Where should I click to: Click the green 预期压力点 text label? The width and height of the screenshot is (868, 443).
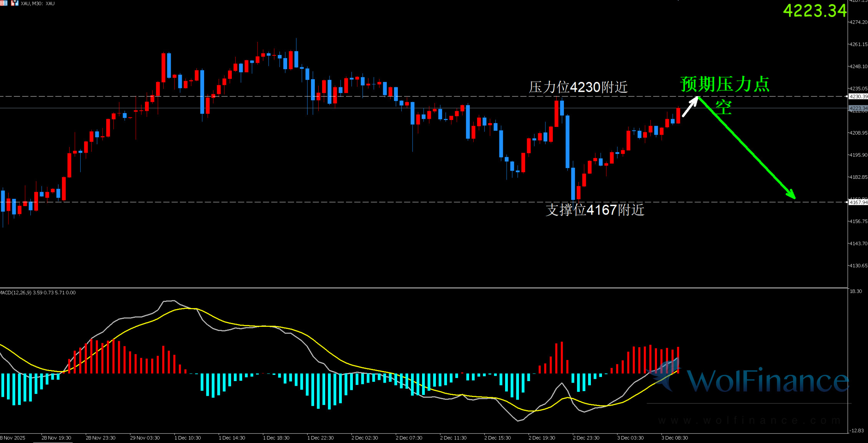pos(725,84)
